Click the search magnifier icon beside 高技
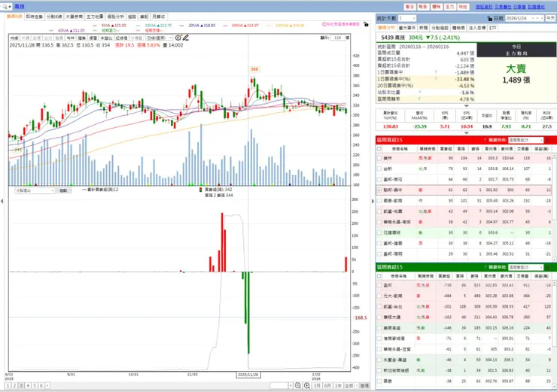Viewport: 557px width, 392px height. pyautogui.click(x=5, y=6)
